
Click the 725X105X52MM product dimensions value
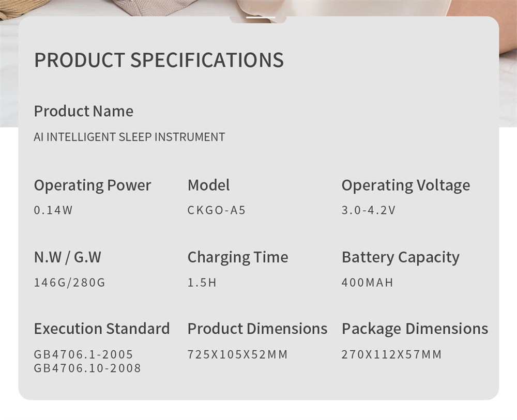(237, 354)
